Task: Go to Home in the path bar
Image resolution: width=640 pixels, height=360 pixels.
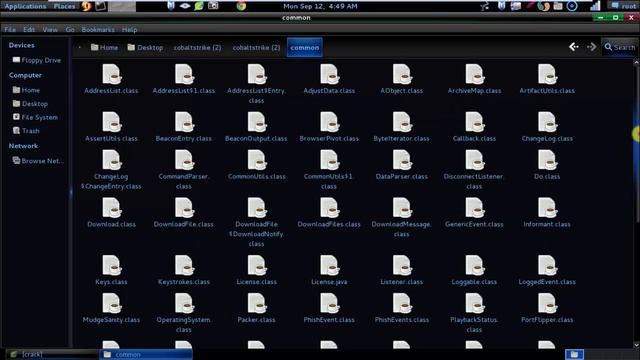Action: [104, 47]
